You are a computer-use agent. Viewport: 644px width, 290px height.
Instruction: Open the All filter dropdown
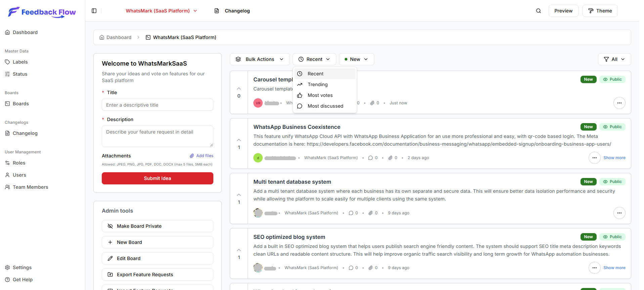click(614, 59)
